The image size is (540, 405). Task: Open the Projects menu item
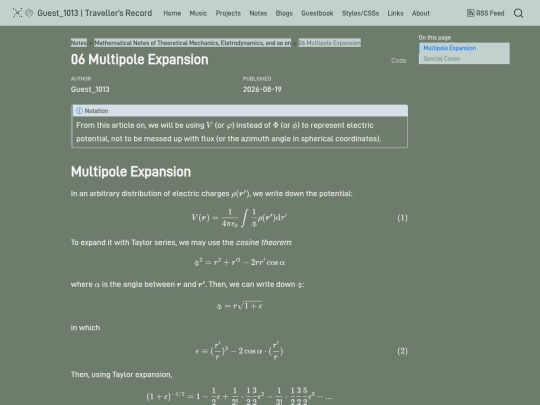(x=228, y=13)
